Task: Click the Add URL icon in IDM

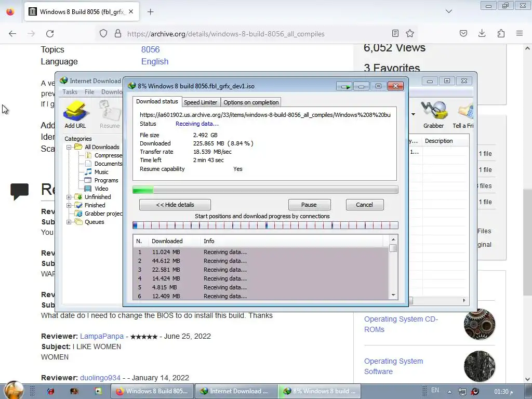Action: pos(76,114)
